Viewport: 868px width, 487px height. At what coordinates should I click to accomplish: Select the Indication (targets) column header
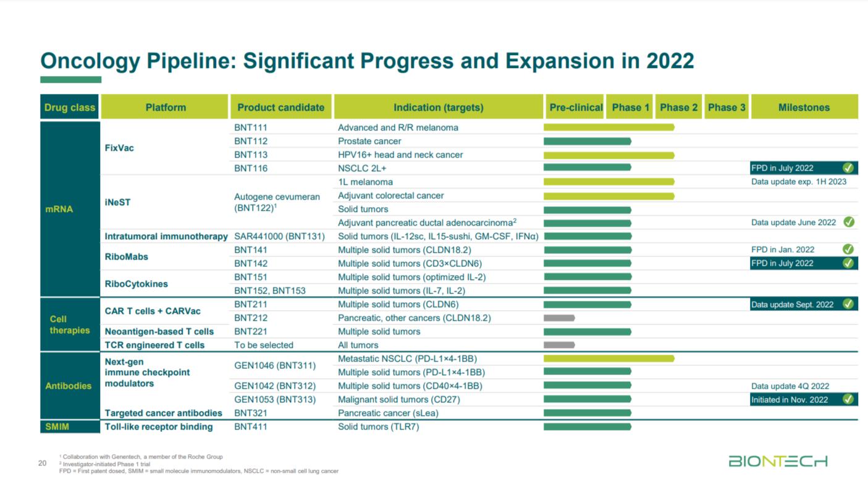pos(439,107)
